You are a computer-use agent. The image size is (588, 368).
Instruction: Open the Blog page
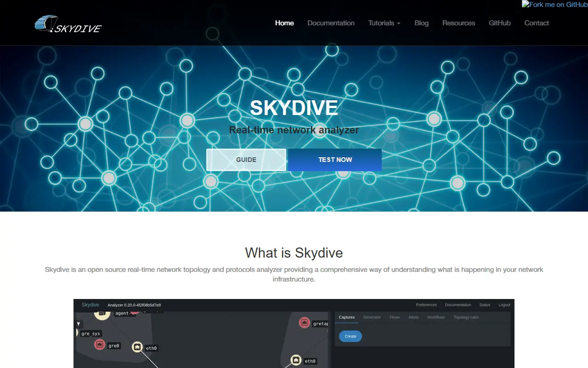(421, 23)
